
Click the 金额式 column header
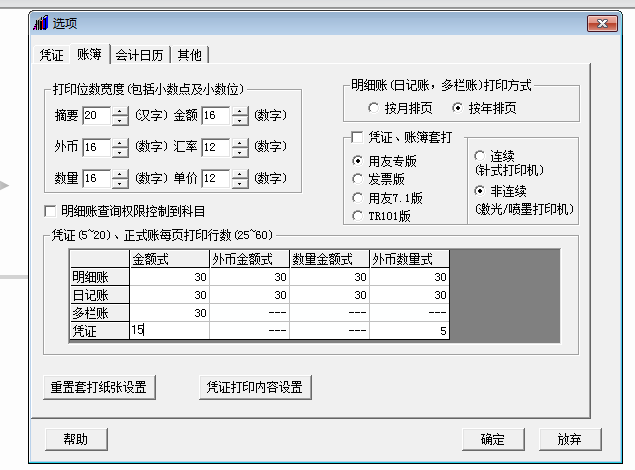[x=169, y=259]
